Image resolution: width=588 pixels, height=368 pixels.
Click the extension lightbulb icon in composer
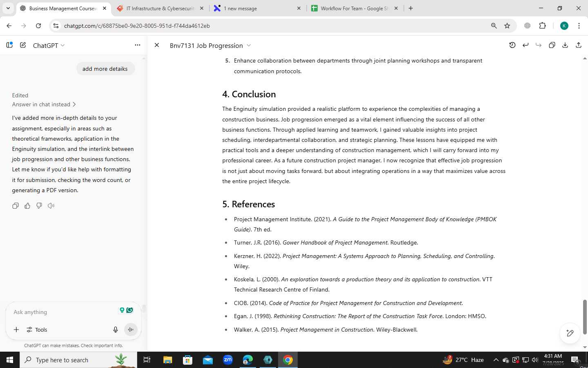(122, 310)
